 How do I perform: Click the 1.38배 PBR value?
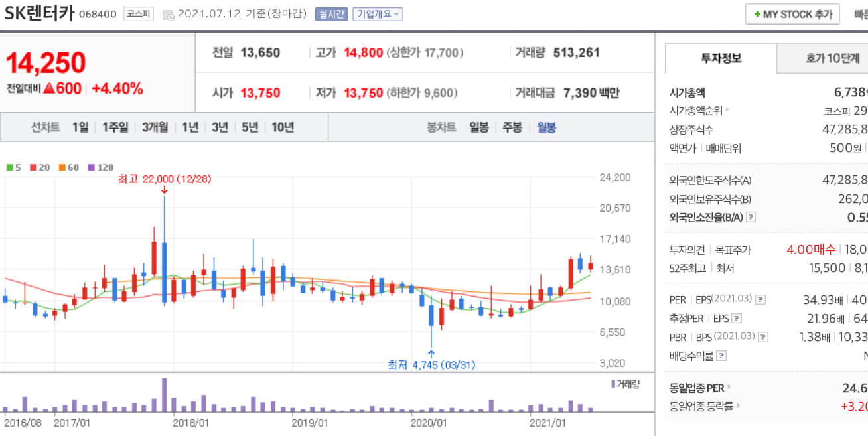(815, 337)
